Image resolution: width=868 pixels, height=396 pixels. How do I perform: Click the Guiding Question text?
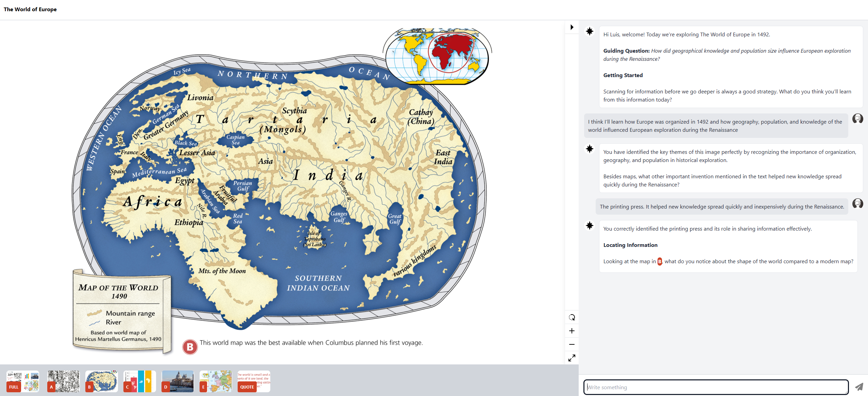(727, 55)
